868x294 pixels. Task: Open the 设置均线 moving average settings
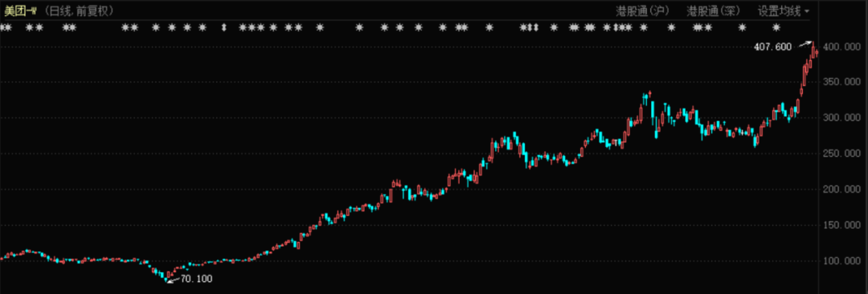pos(780,11)
